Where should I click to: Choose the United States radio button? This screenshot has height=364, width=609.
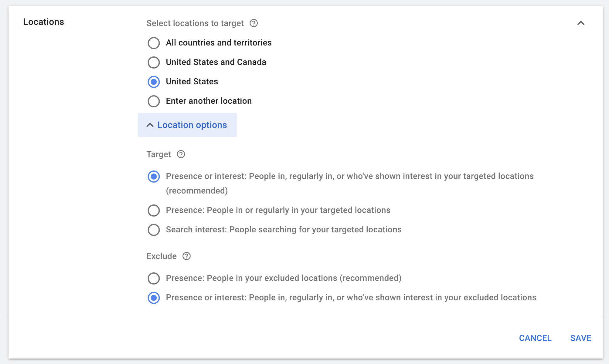coord(154,82)
